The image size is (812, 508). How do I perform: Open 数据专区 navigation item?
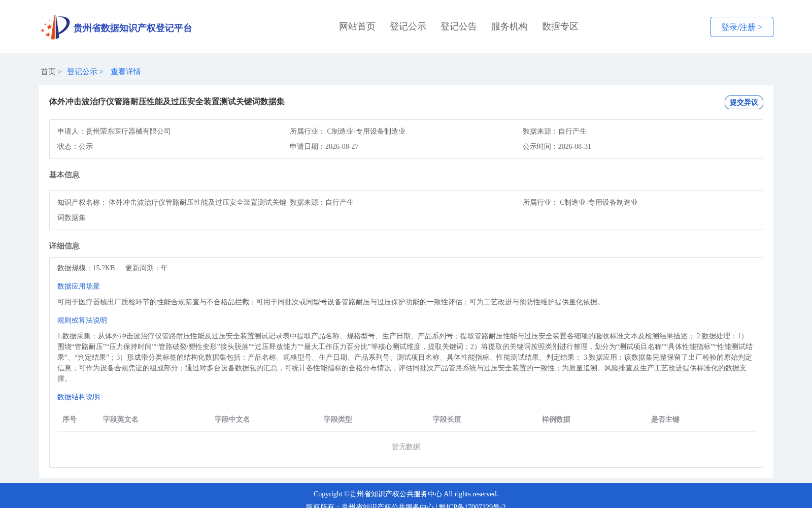(560, 26)
